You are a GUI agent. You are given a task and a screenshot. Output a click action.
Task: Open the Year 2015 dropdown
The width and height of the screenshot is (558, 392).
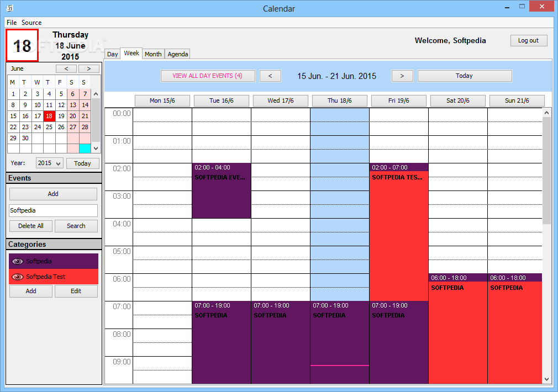(50, 163)
